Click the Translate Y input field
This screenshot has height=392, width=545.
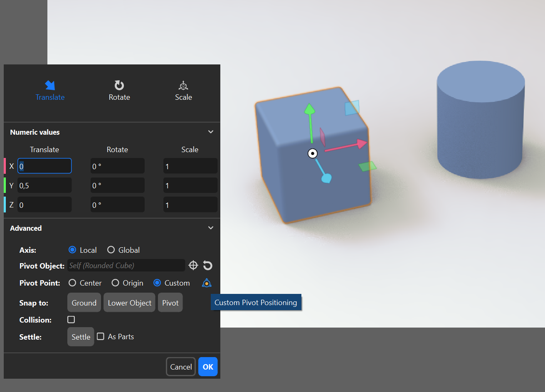pos(44,185)
